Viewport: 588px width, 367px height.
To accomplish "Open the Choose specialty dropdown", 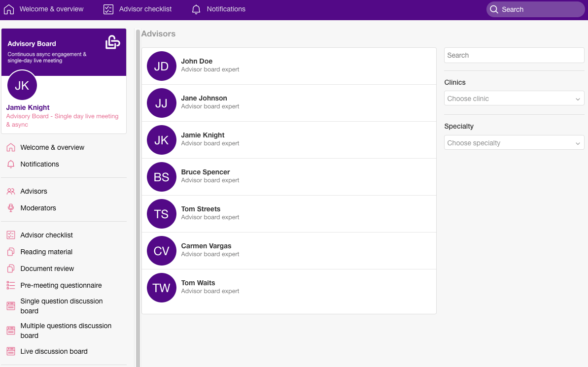I will (x=514, y=143).
